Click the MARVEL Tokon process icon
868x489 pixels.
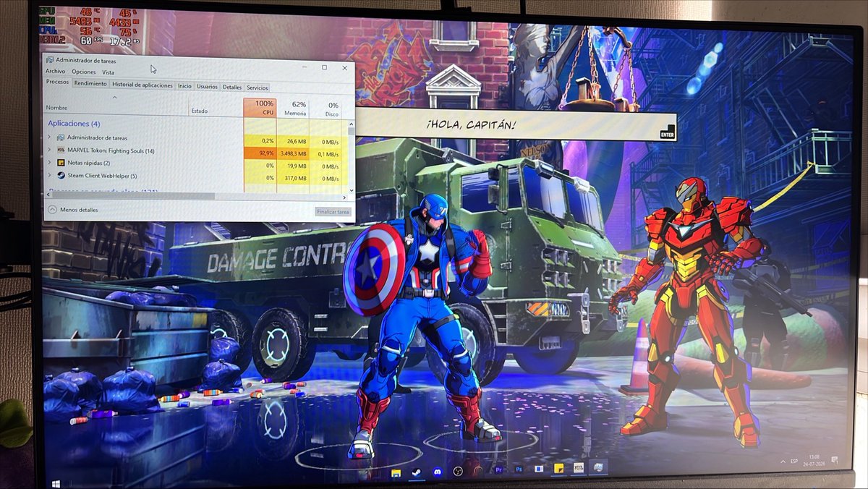(x=60, y=150)
